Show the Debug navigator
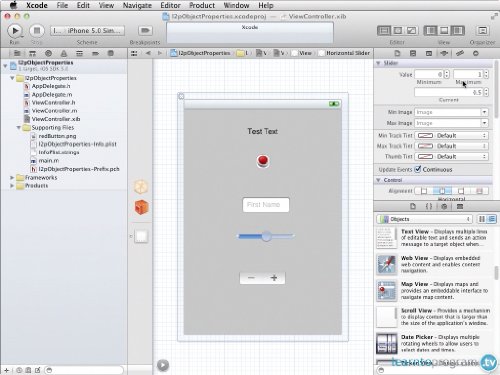This screenshot has width=500, height=375. (x=79, y=53)
